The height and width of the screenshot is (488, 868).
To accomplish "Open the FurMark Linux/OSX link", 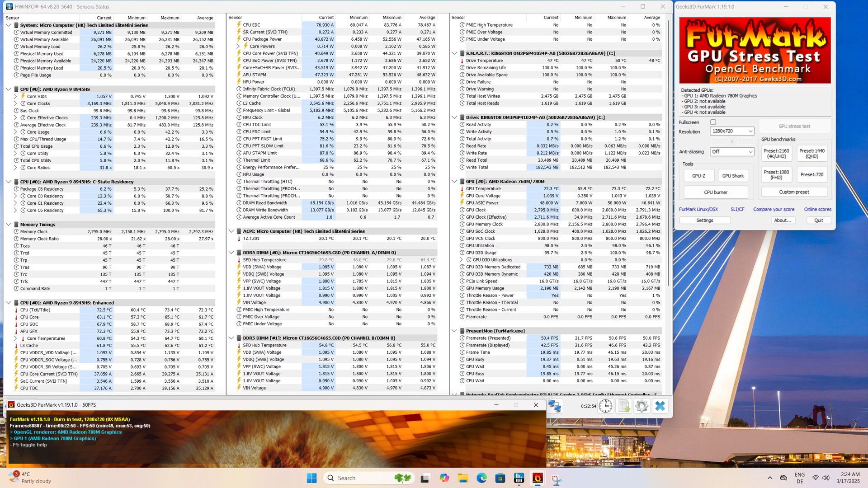I will click(698, 209).
